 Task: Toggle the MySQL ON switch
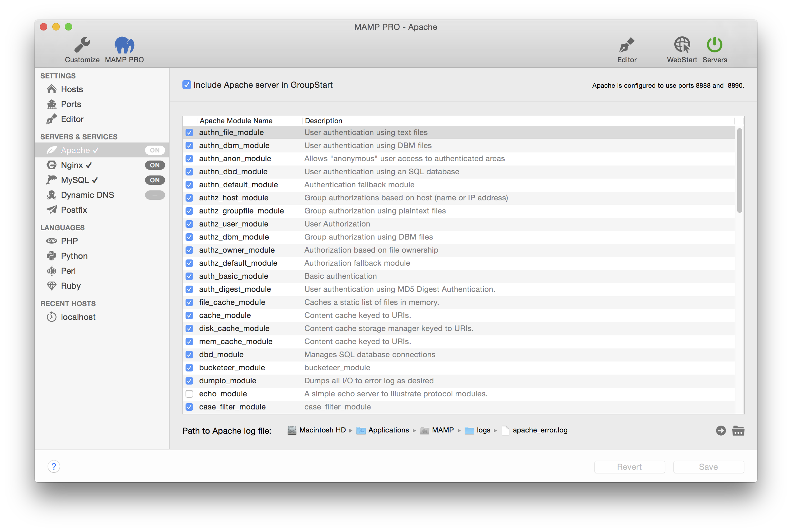click(x=155, y=180)
